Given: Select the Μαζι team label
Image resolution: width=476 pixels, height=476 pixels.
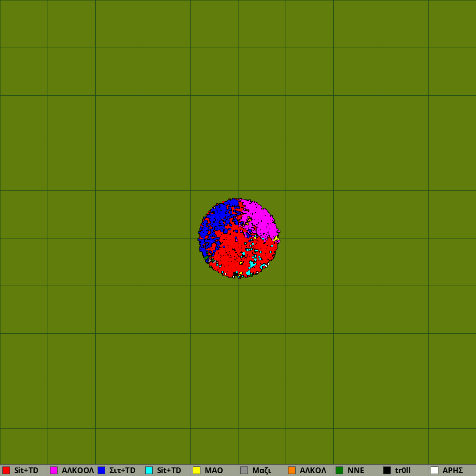Looking at the screenshot, I should pyautogui.click(x=261, y=470).
